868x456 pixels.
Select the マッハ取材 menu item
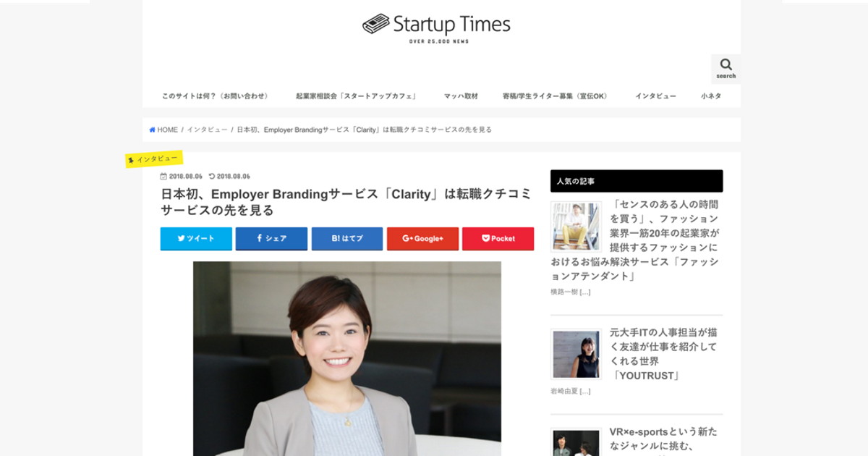click(461, 96)
